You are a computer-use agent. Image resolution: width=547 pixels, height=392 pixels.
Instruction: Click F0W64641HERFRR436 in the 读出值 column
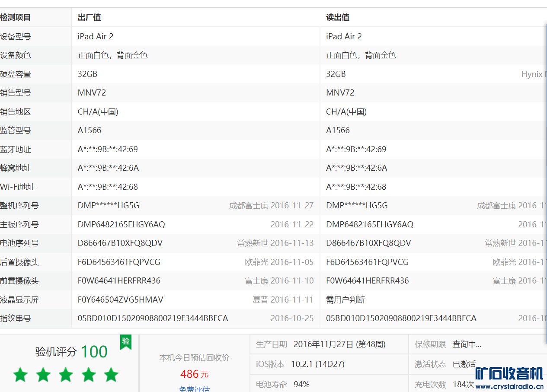368,281
